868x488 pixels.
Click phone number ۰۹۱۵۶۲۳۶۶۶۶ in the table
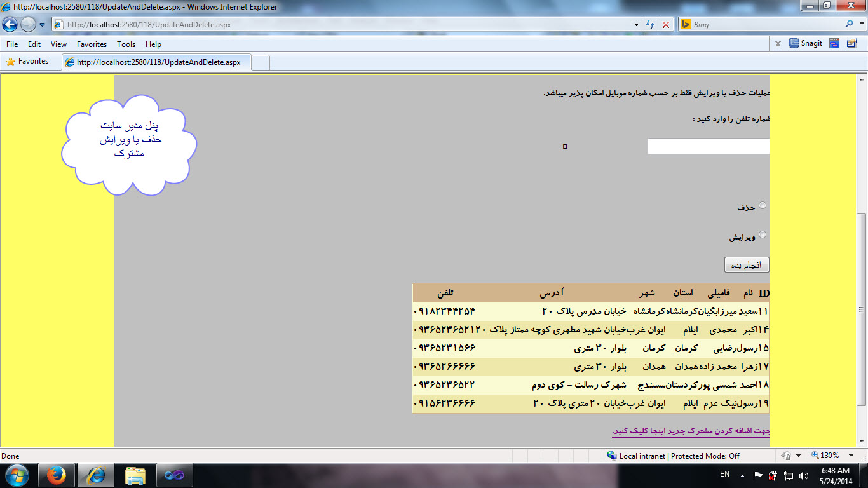pos(444,403)
